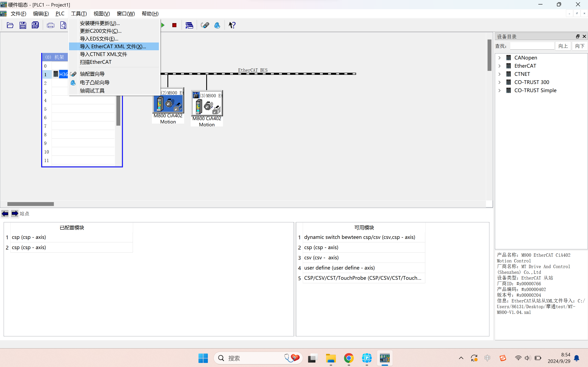588x367 pixels.
Task: Click the 查找 search input field
Action: [x=532, y=46]
